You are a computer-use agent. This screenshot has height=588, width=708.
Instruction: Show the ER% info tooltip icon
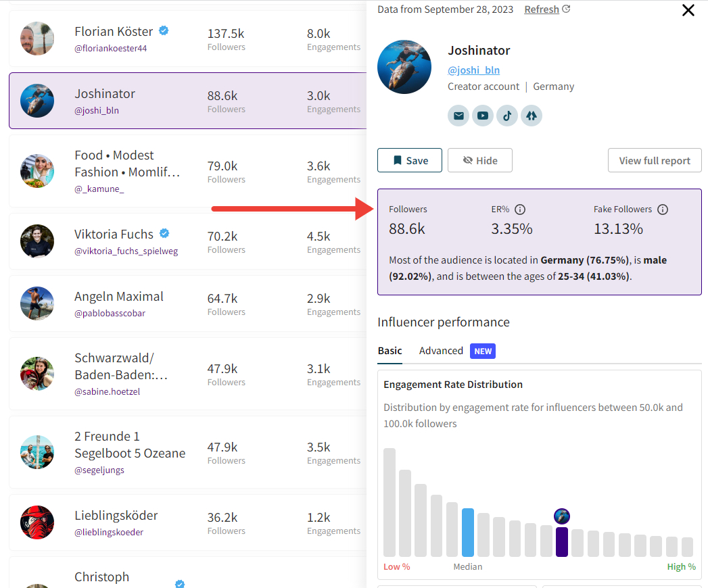[520, 210]
